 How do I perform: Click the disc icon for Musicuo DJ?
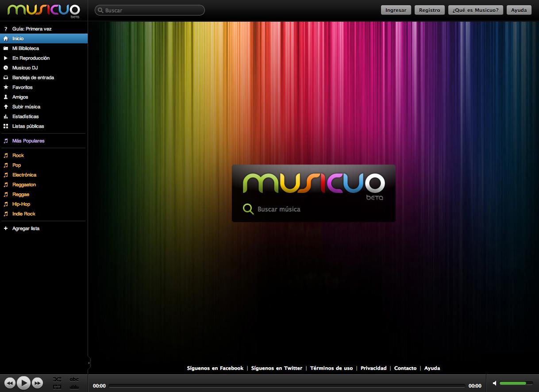(6, 68)
